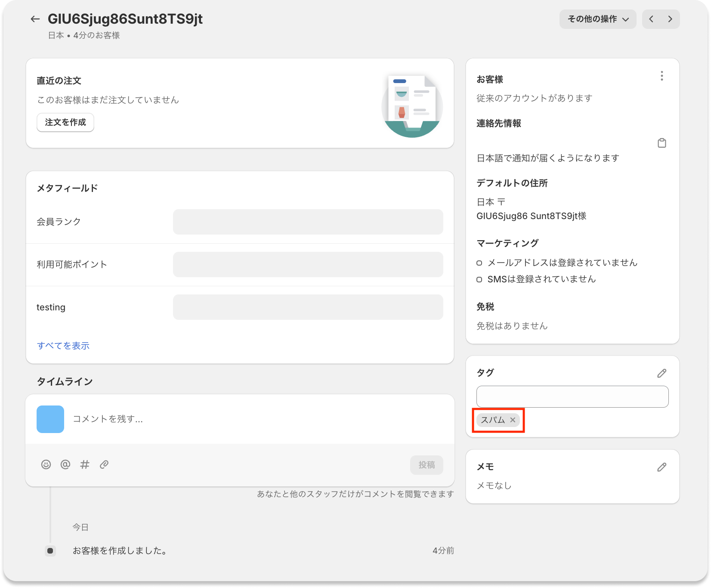The width and height of the screenshot is (711, 588).
Task: Go to next customer with right chevron
Action: 670,19
